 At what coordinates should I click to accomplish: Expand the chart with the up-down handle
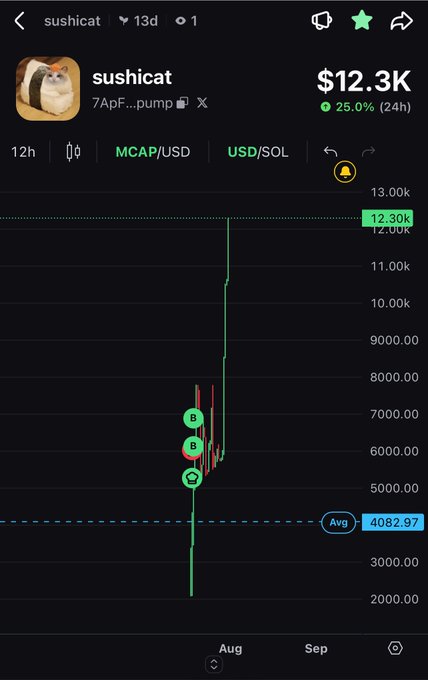(214, 664)
